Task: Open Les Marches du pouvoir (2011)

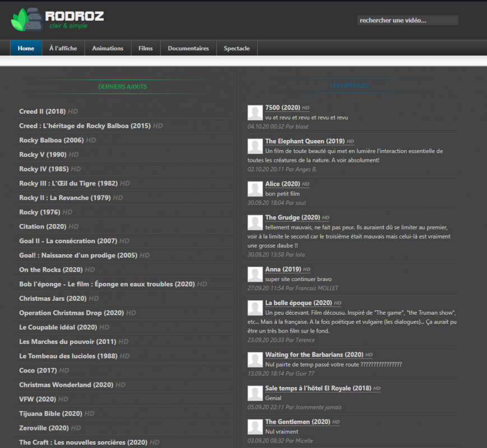Action: (68, 342)
